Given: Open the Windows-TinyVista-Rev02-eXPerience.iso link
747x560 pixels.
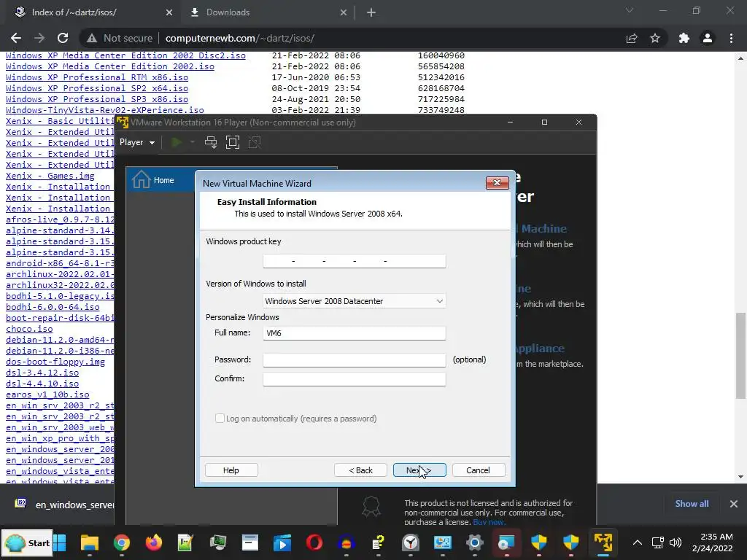Looking at the screenshot, I should [105, 110].
